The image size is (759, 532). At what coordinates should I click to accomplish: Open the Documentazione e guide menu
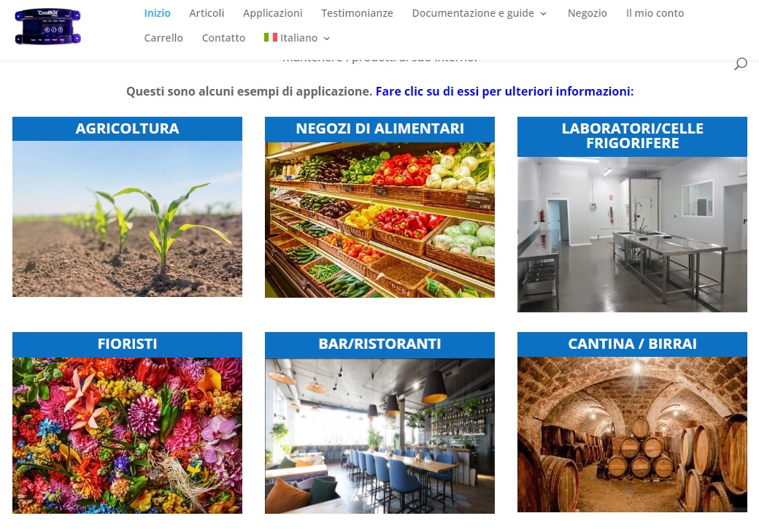[473, 13]
